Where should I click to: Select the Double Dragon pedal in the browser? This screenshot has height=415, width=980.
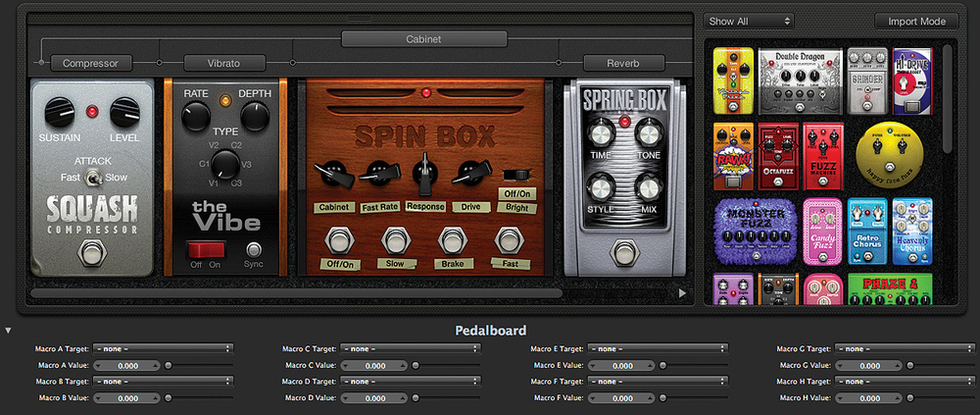[x=801, y=82]
